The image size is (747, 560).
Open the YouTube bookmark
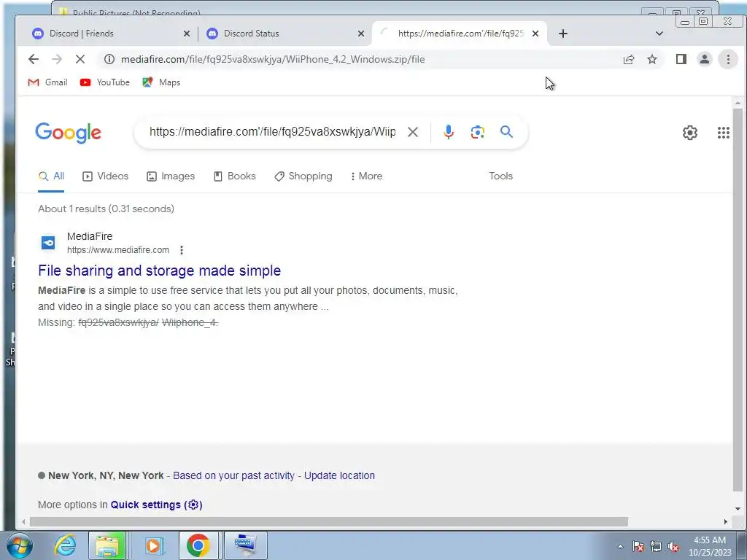coord(105,82)
